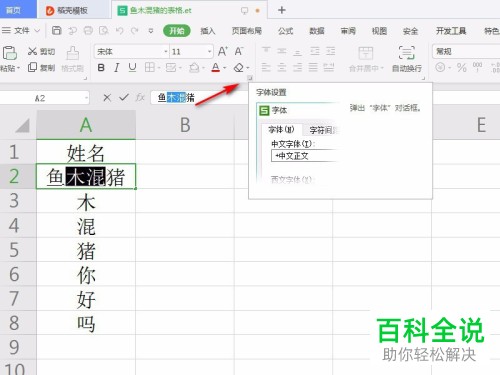Select column A header
Image resolution: width=500 pixels, height=375 pixels.
(x=86, y=125)
